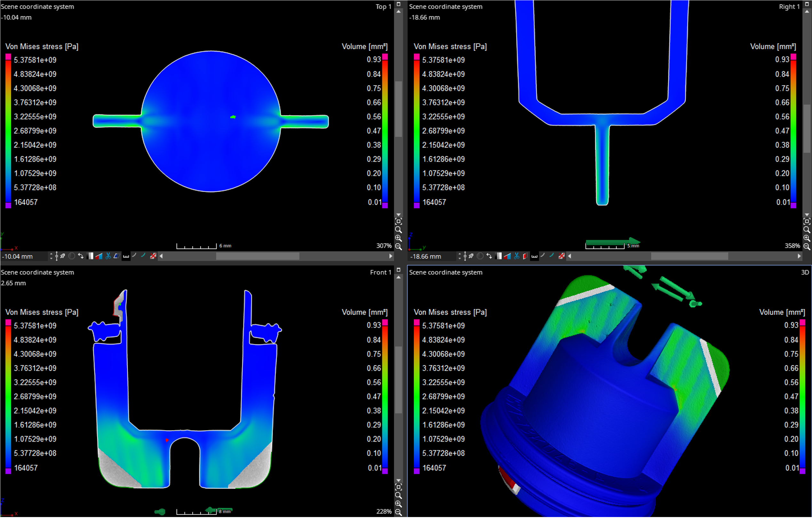Click zoom out magnifier in Right view

tap(807, 247)
